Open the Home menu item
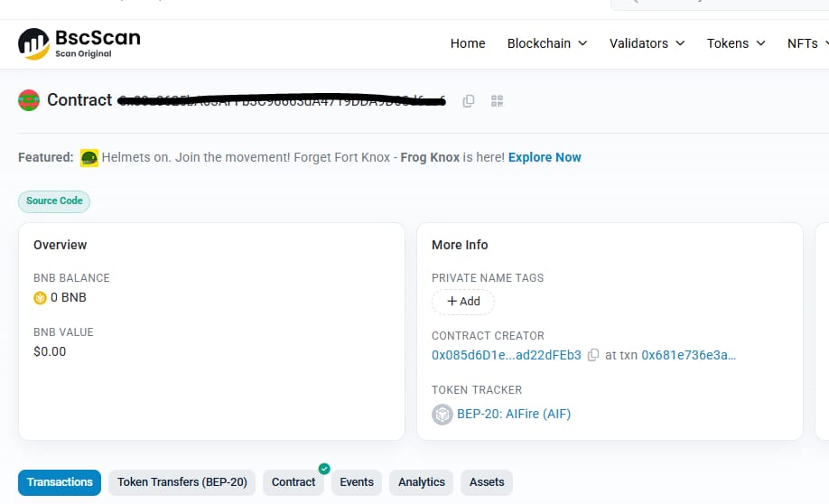 pyautogui.click(x=468, y=43)
